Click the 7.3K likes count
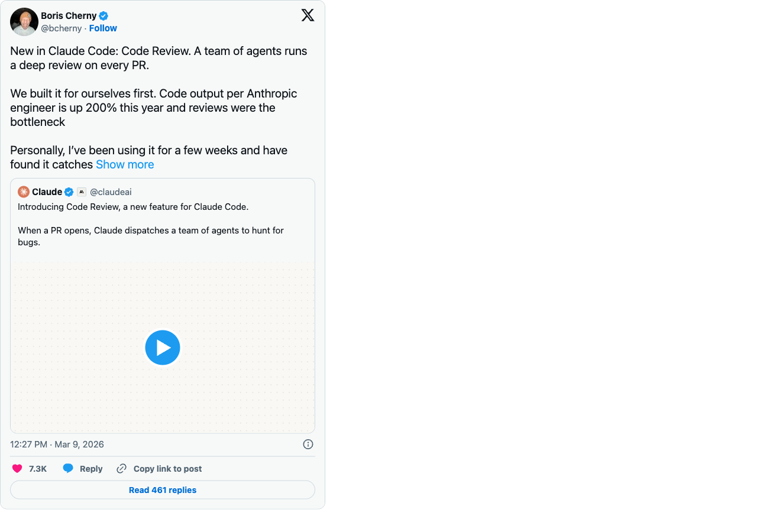The height and width of the screenshot is (532, 757). [38, 469]
